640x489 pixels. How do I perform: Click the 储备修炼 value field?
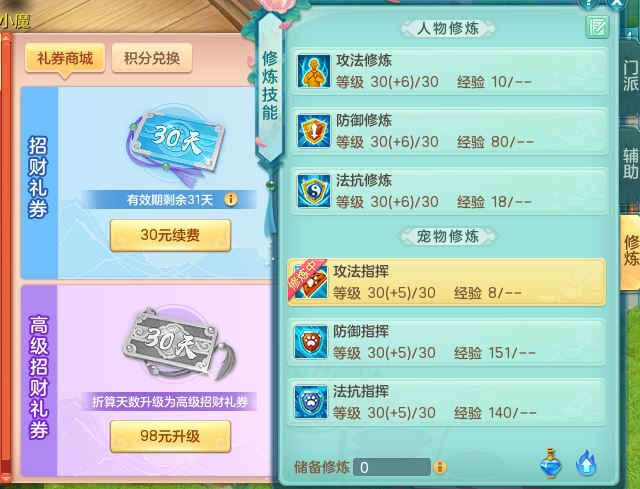[x=392, y=467]
